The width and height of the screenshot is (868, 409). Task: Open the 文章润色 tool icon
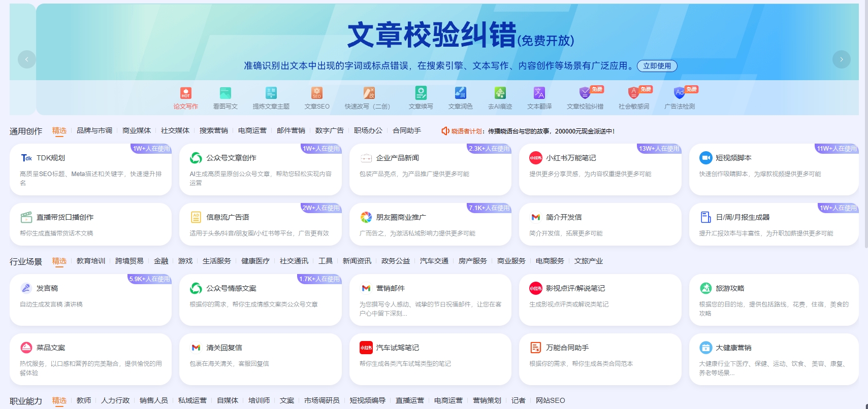[460, 93]
